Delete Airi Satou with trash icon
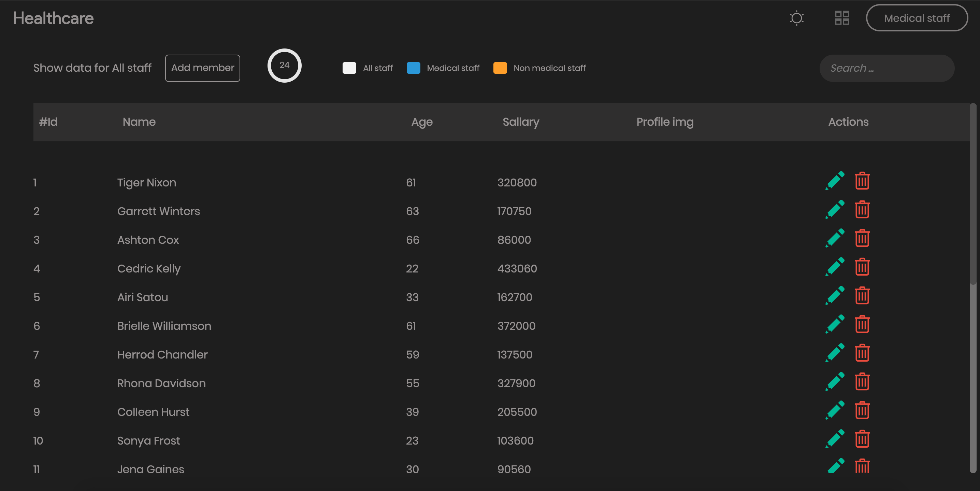 [862, 295]
